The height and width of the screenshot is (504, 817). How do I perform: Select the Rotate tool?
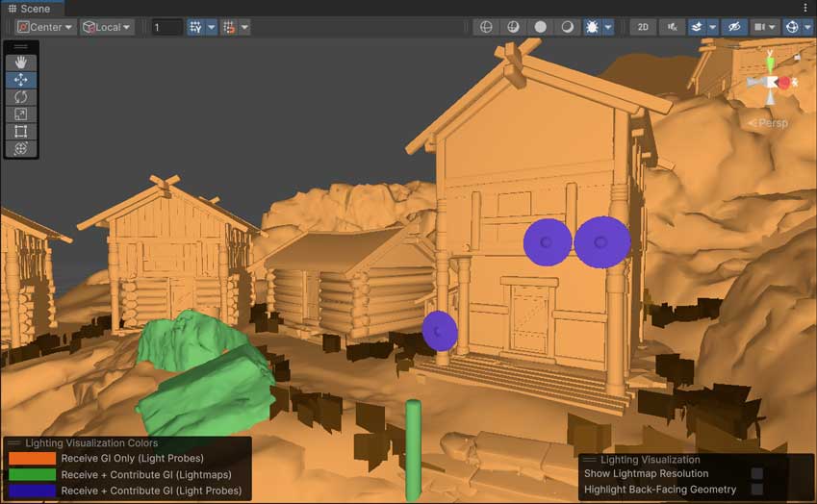pyautogui.click(x=21, y=97)
